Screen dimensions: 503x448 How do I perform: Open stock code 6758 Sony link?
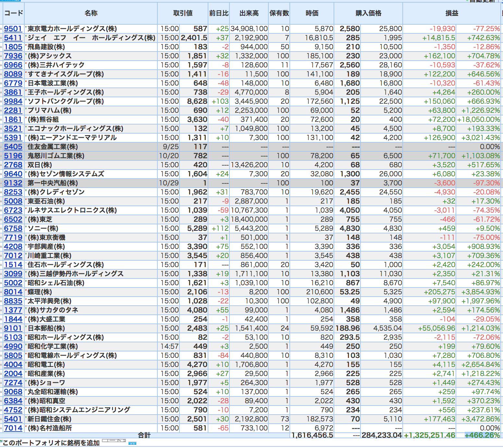click(x=13, y=229)
